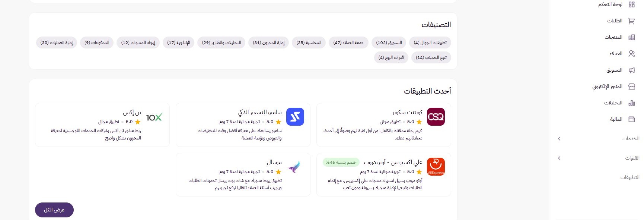Open the مرسال bird logo
Screen dimensions: 644x220
294,167
